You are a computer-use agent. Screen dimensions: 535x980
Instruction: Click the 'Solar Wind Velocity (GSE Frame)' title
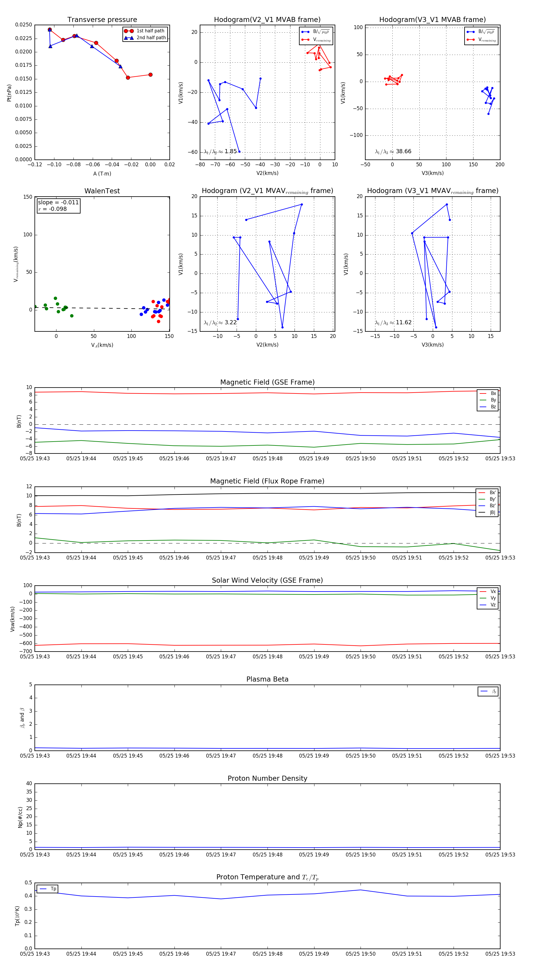point(267,580)
